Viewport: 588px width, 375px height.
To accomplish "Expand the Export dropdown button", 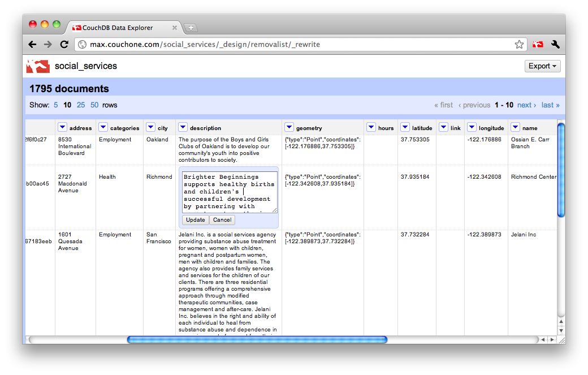I will 542,66.
